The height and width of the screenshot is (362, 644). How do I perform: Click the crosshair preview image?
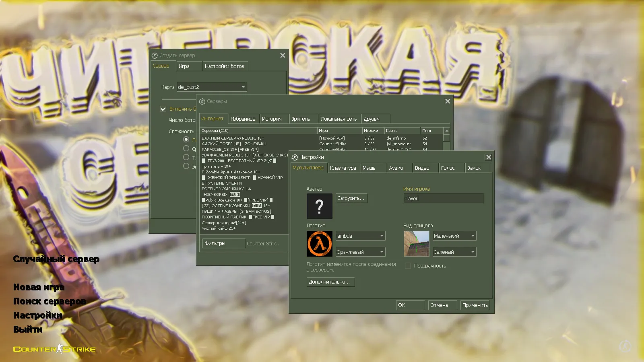pos(415,243)
